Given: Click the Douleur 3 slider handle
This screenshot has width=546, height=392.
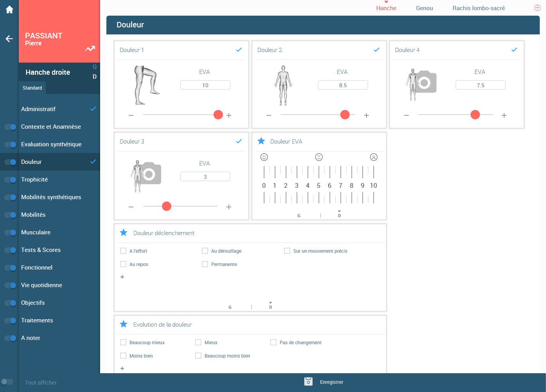Looking at the screenshot, I should [167, 206].
